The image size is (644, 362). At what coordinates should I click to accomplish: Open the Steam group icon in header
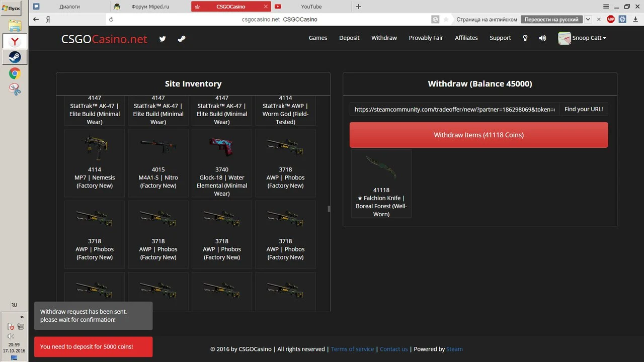coord(182,38)
